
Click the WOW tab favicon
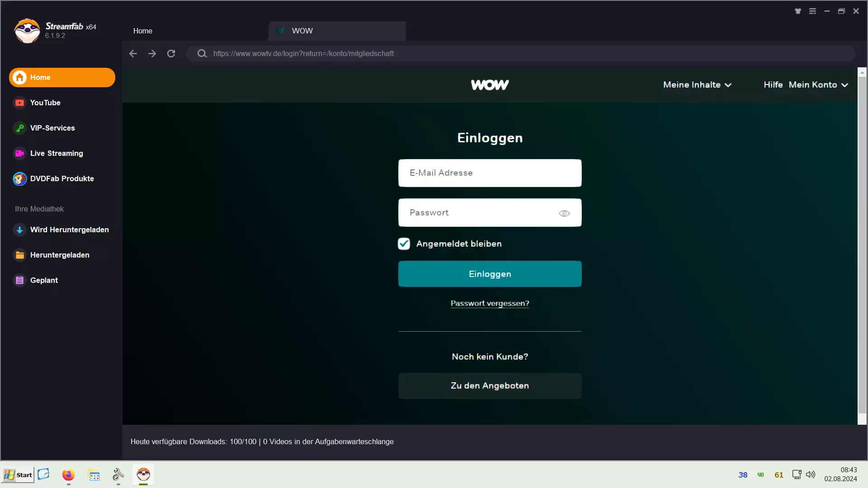(280, 31)
